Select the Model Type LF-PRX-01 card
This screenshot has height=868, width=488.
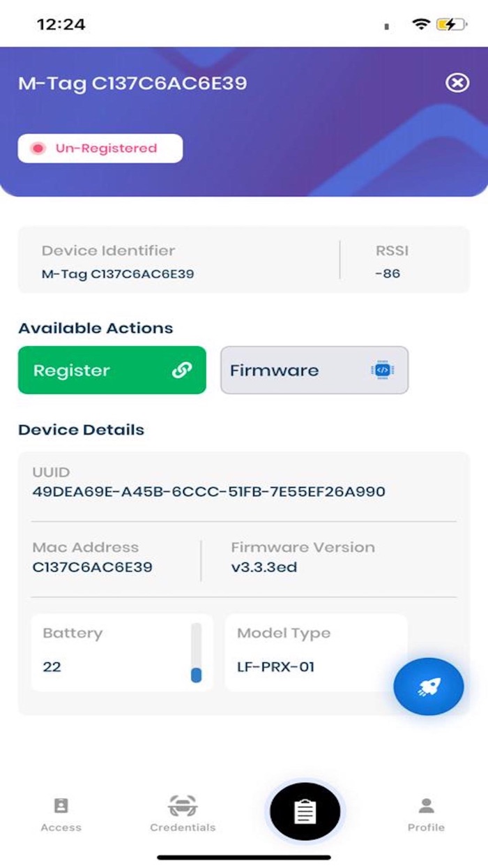(315, 652)
